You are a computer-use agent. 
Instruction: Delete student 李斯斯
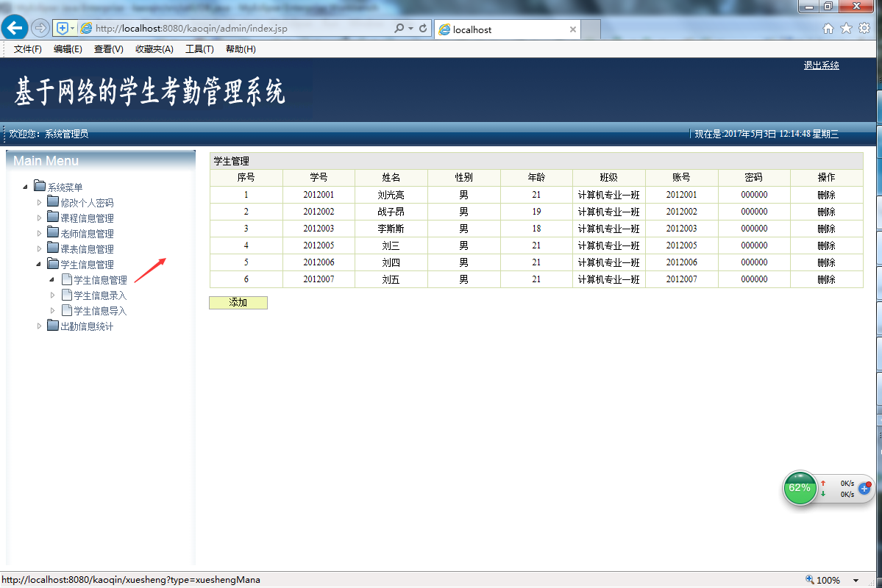(x=826, y=229)
